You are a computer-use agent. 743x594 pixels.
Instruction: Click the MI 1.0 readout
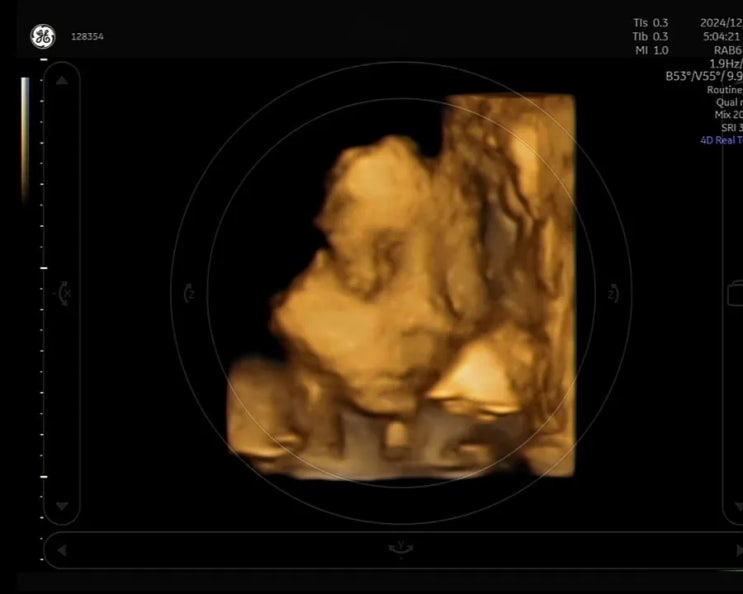coord(652,50)
